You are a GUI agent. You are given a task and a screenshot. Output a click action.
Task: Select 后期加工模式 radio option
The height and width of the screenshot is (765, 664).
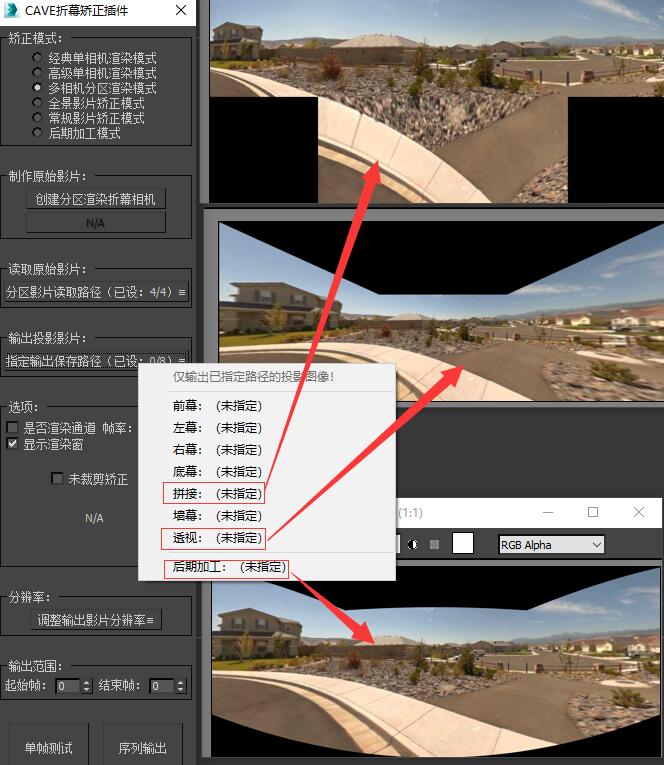click(38, 133)
